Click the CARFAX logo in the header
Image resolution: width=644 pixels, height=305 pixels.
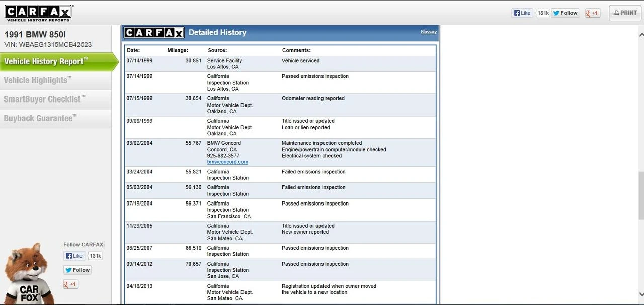click(x=39, y=13)
